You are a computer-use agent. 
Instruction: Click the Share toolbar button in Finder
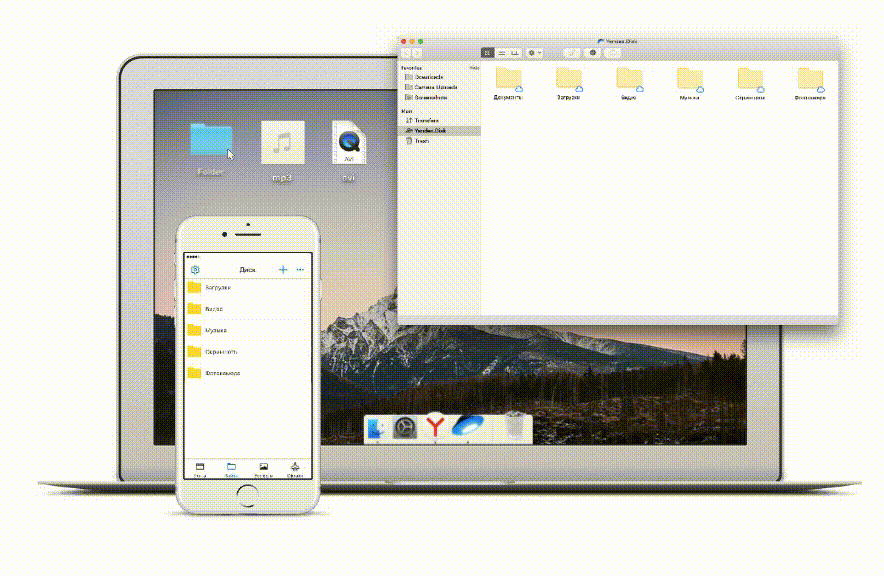click(x=572, y=53)
